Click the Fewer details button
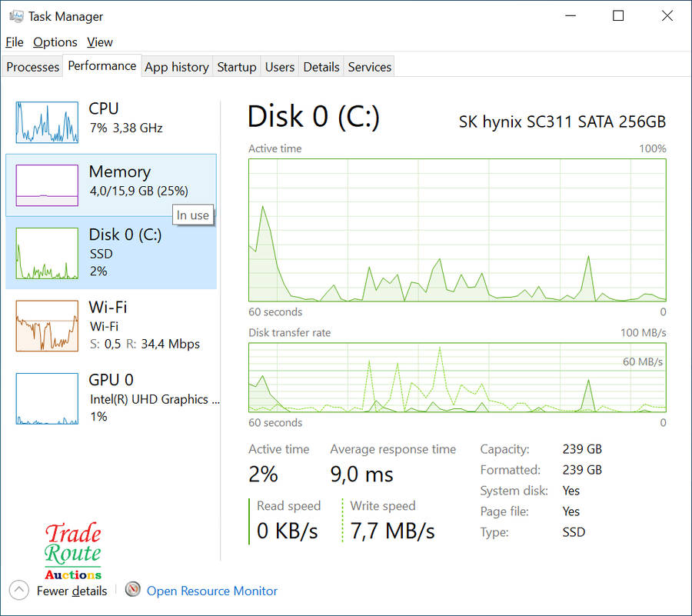The image size is (692, 616). click(71, 591)
